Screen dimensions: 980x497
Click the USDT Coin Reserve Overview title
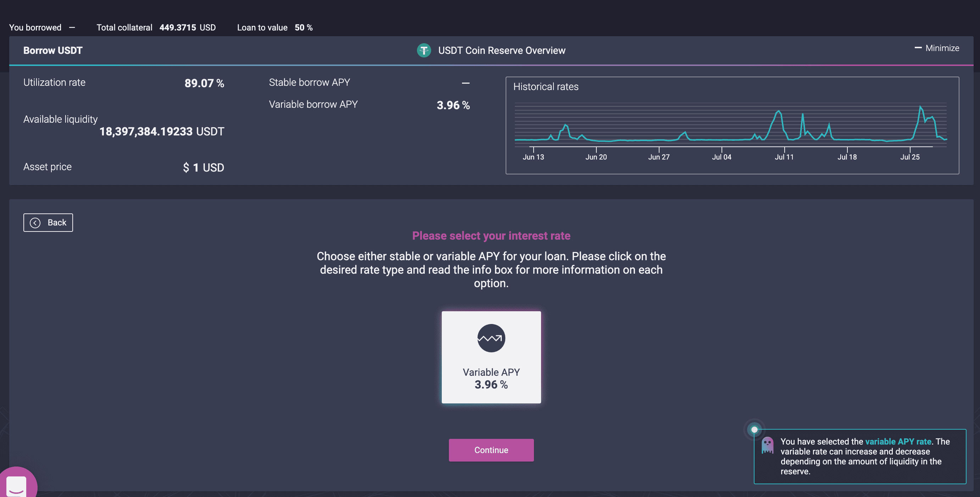pyautogui.click(x=501, y=51)
